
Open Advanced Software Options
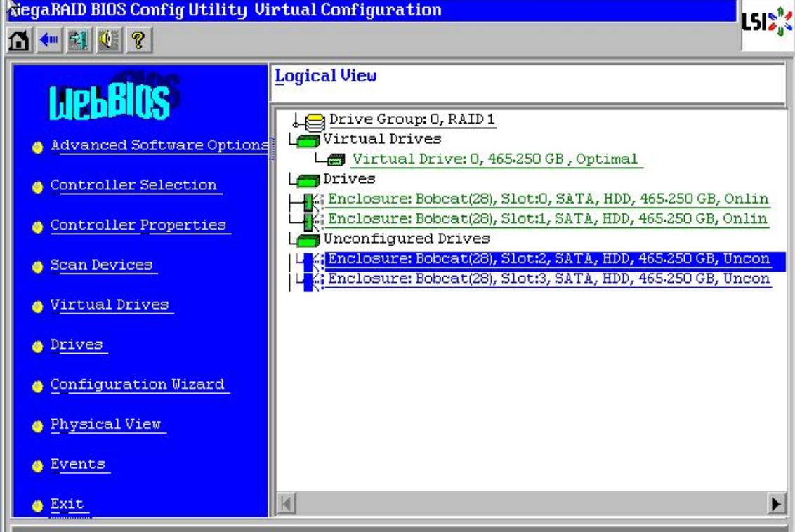[x=159, y=145]
